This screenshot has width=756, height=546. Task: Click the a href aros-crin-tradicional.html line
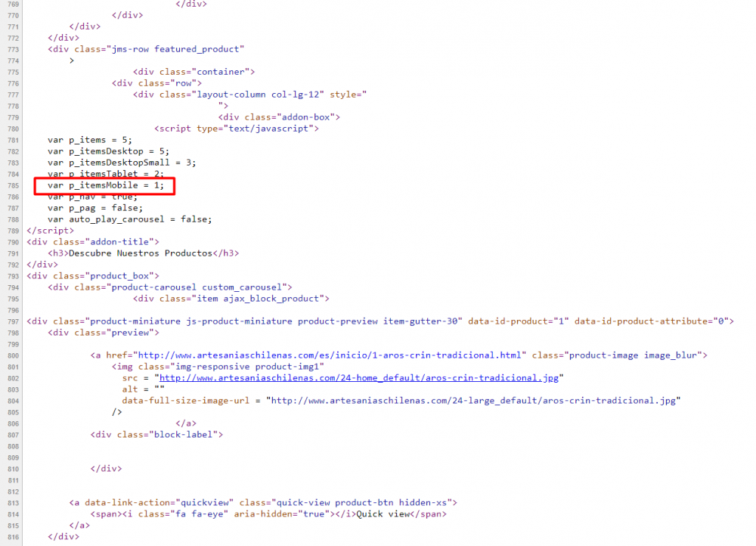coord(398,355)
